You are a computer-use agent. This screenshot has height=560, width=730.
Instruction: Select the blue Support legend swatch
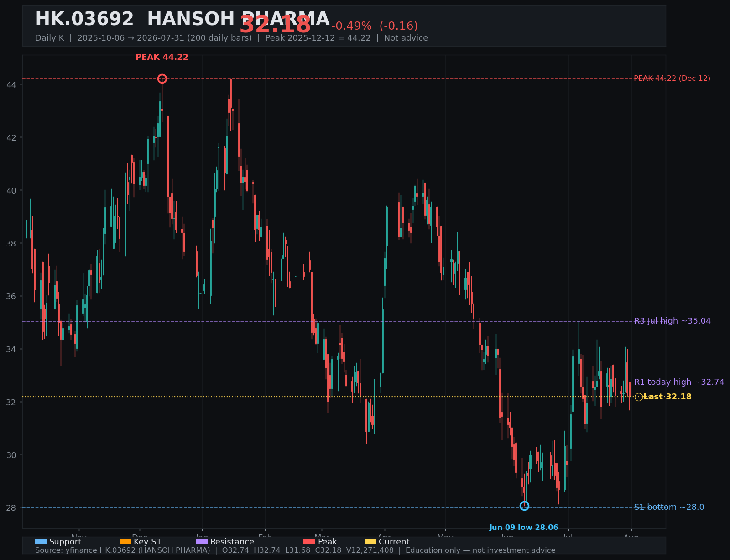(41, 542)
